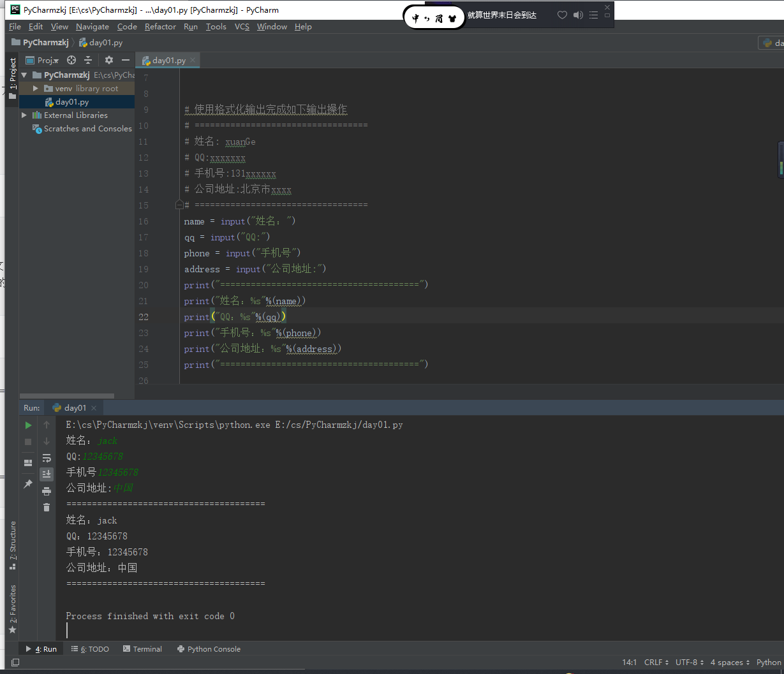Click the Stop process square icon
Screen dimensions: 784x674
(x=28, y=441)
